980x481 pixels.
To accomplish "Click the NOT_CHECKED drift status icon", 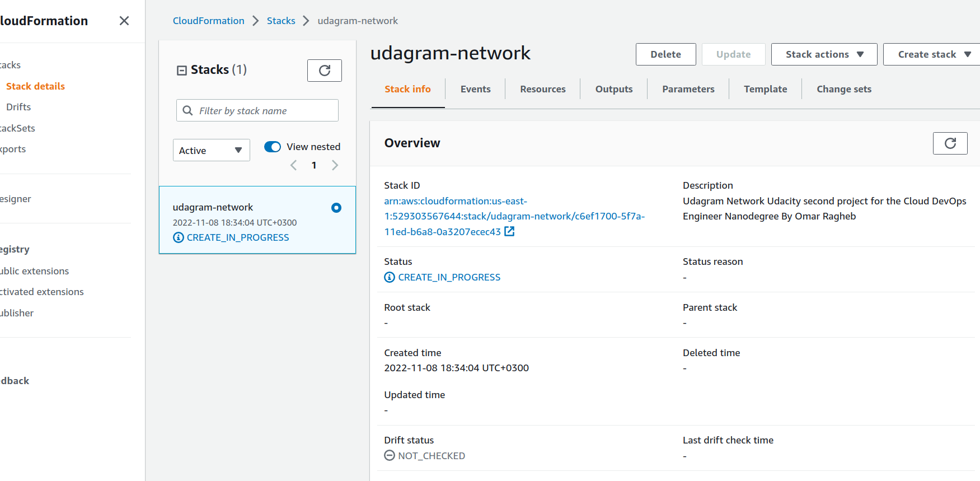I will click(390, 456).
